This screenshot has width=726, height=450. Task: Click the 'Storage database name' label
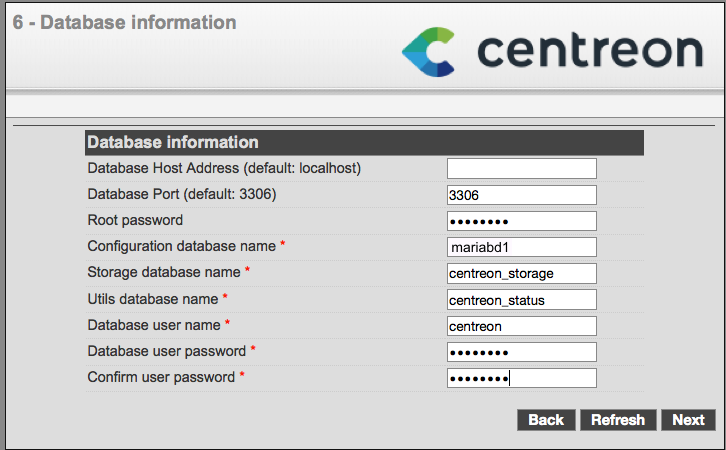tap(164, 272)
